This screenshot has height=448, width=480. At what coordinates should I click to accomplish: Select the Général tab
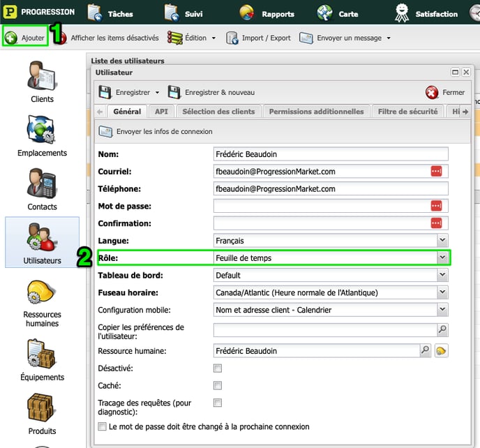127,112
